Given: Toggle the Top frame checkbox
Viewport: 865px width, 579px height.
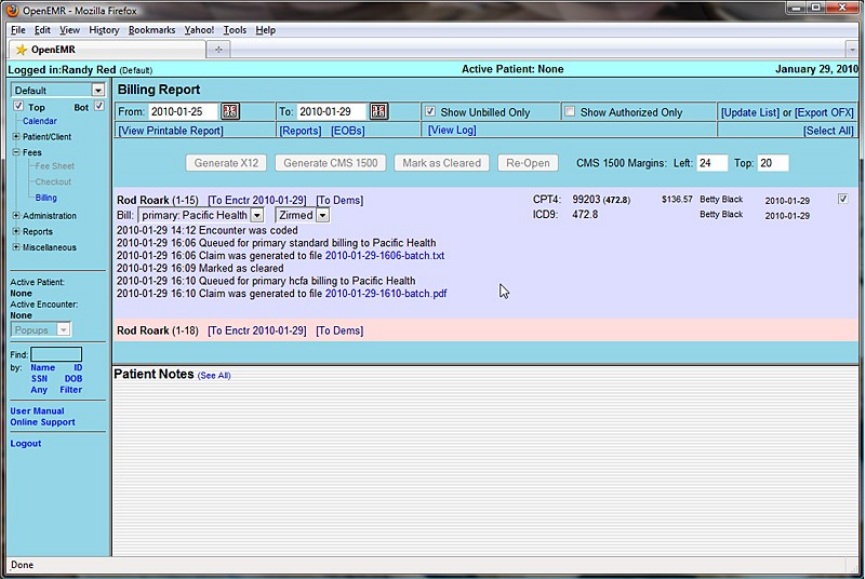Looking at the screenshot, I should (x=19, y=106).
